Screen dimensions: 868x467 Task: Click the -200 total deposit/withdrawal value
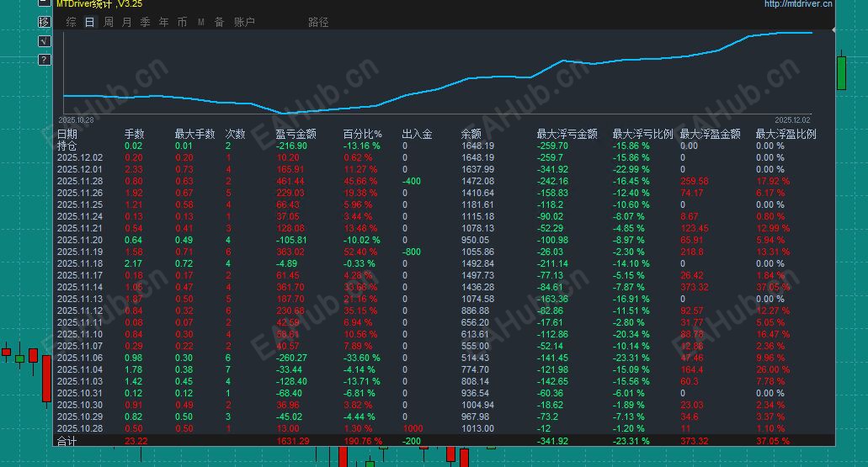click(x=412, y=441)
